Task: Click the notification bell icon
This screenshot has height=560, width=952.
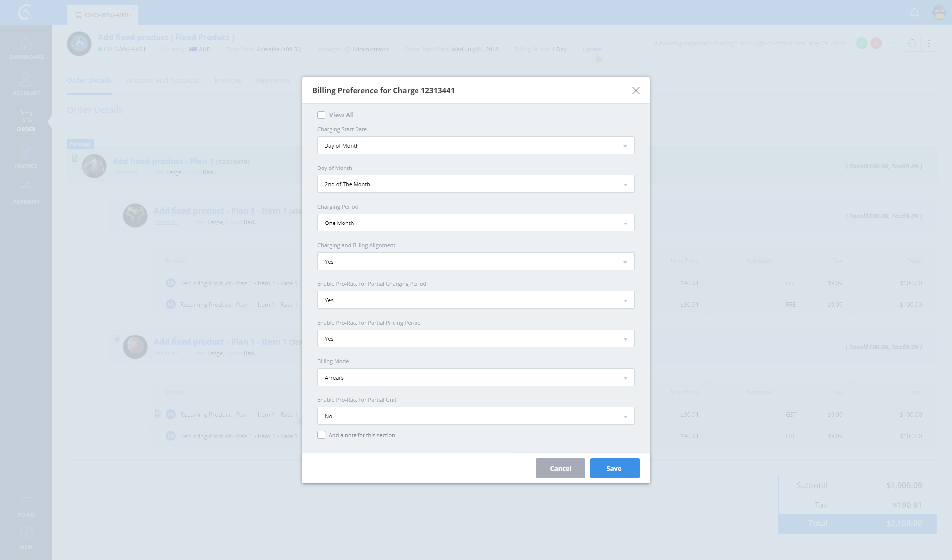Action: click(x=915, y=12)
